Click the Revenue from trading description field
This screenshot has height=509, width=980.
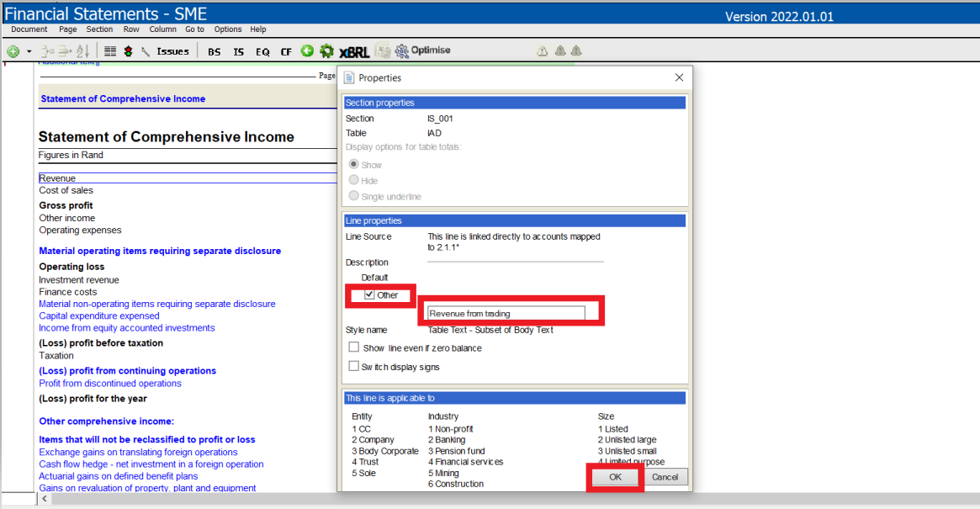(505, 313)
